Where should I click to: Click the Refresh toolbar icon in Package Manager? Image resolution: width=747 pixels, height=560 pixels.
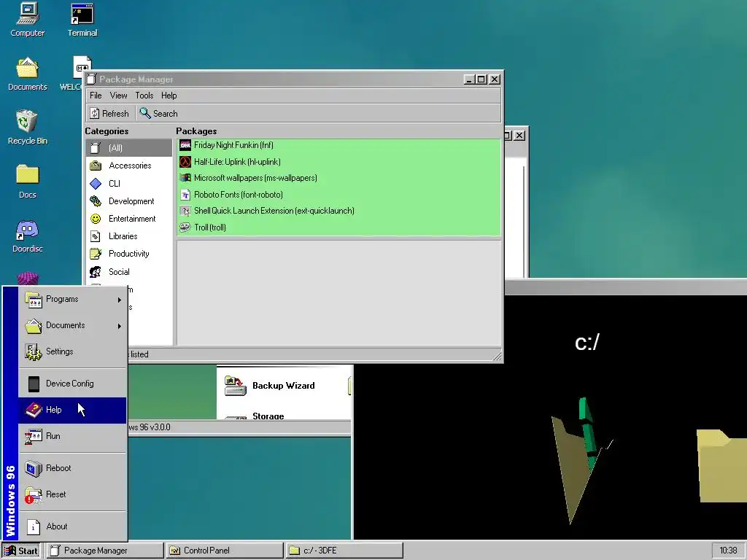[95, 113]
